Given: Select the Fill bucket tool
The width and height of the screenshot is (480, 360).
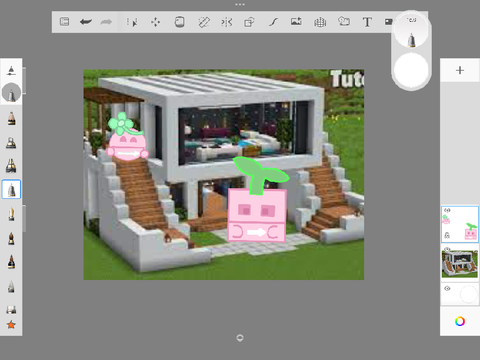Looking at the screenshot, I should point(179,22).
